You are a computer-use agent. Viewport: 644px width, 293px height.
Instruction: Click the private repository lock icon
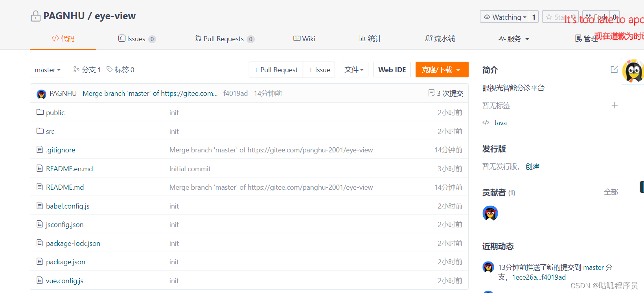coord(35,16)
